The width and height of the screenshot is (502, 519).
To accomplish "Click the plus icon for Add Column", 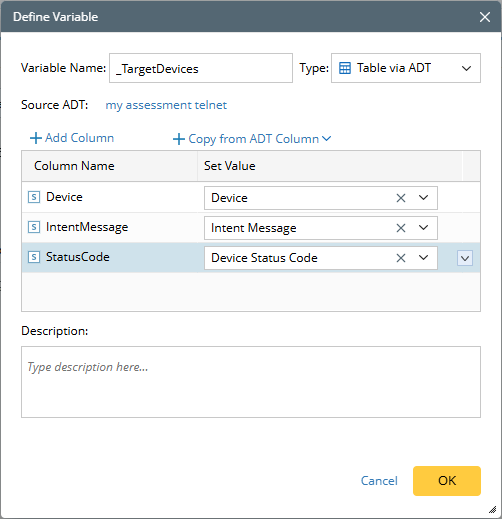I will (36, 138).
